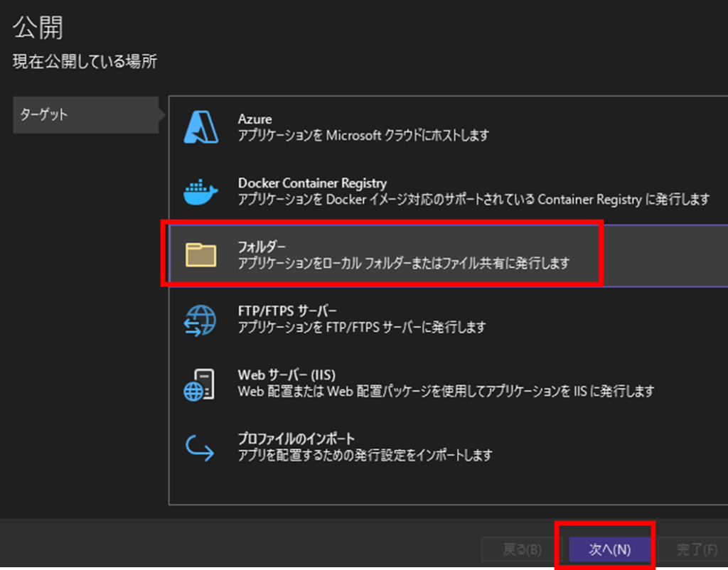Click the 発行設定をインポート description text
Screen dimensions: 728x570
tap(365, 455)
